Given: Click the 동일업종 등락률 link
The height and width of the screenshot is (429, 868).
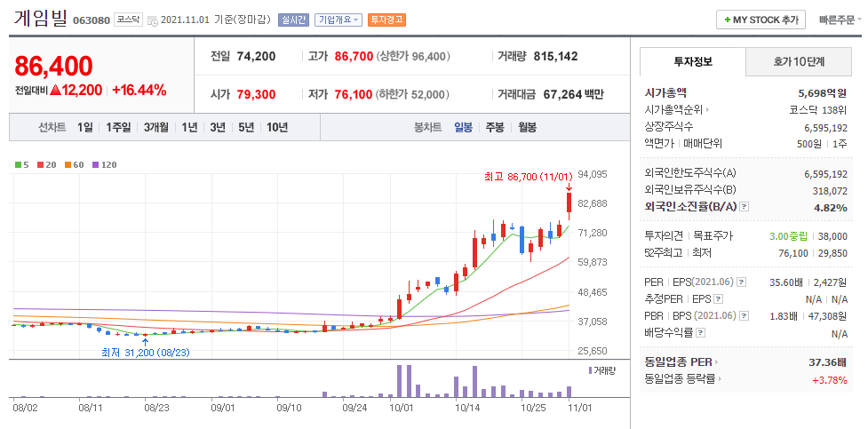Looking at the screenshot, I should [x=681, y=379].
